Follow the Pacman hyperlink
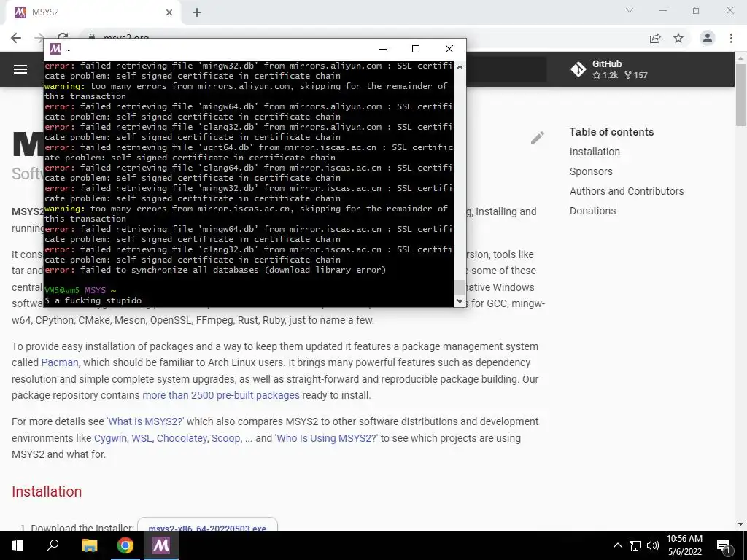Screen dimensions: 747x560 (x=60, y=362)
